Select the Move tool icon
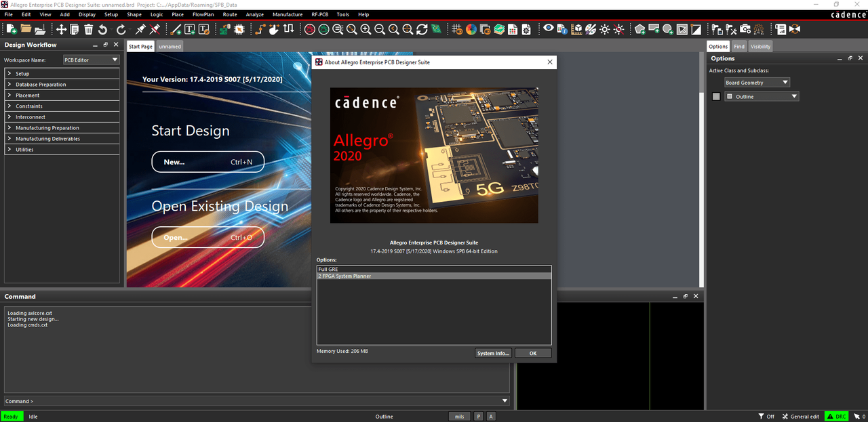868x422 pixels. 61,29
